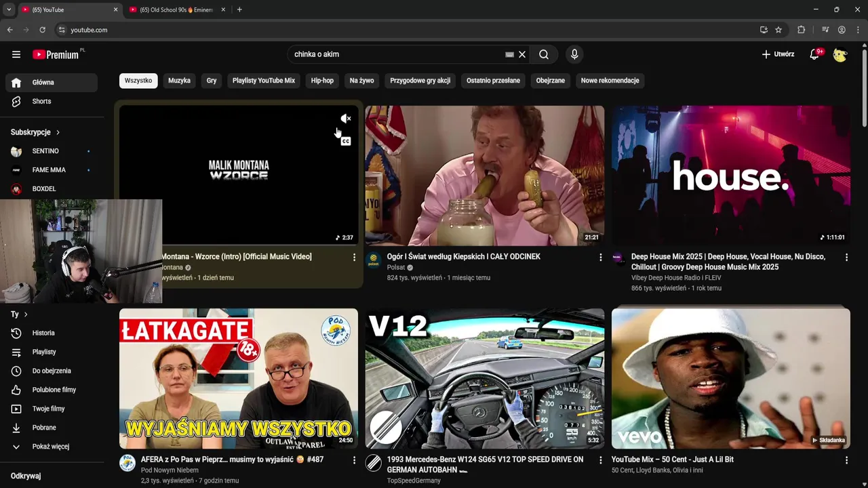Screen dimensions: 868x488
Task: Select the Muzyka filter chip
Action: coord(179,81)
